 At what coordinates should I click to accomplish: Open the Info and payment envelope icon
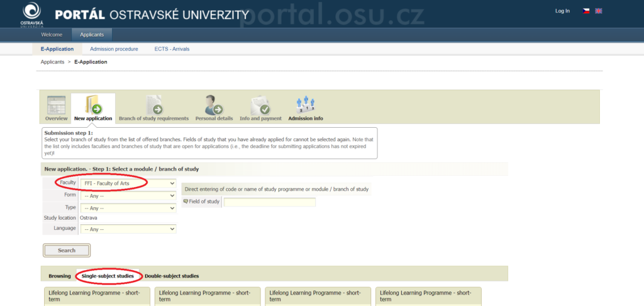260,105
